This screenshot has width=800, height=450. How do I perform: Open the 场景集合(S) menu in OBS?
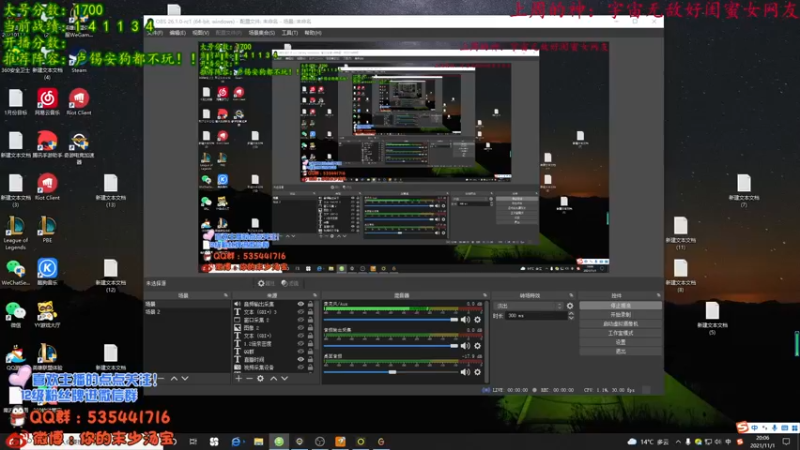[x=261, y=33]
